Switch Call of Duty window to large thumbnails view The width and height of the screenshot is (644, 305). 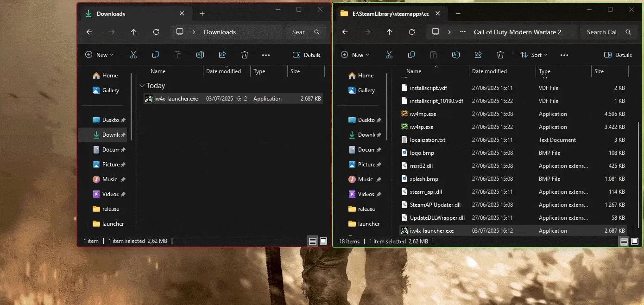pyautogui.click(x=635, y=241)
